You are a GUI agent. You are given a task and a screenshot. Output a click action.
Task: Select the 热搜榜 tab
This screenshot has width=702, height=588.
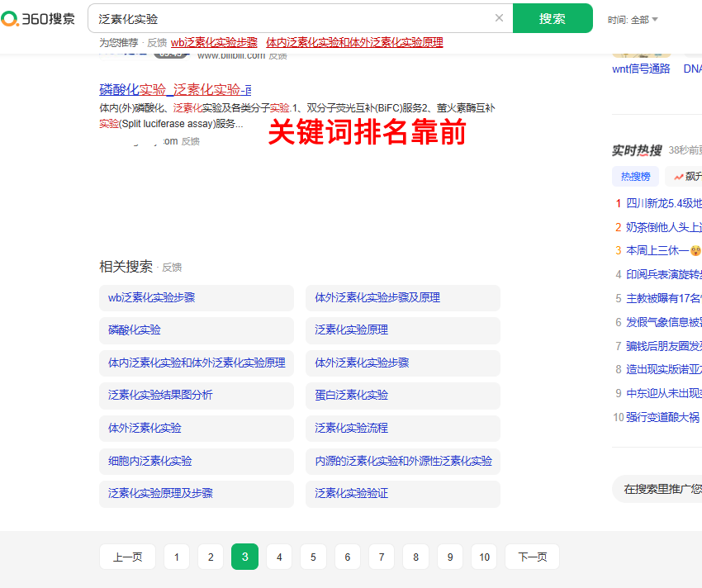point(635,176)
